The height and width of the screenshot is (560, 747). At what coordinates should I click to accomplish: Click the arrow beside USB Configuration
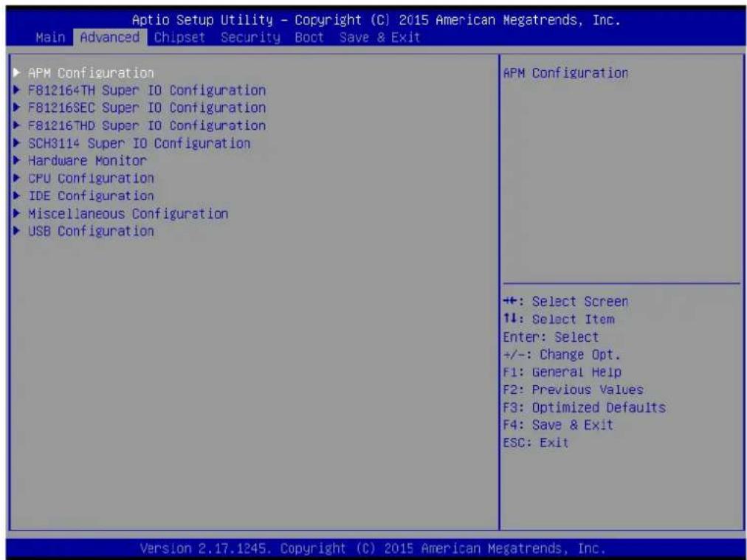17,231
